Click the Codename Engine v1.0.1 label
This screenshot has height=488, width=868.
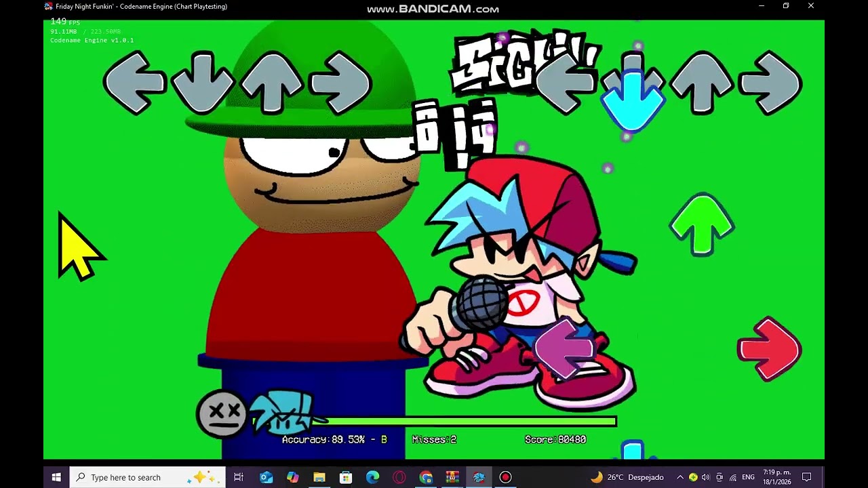click(92, 41)
